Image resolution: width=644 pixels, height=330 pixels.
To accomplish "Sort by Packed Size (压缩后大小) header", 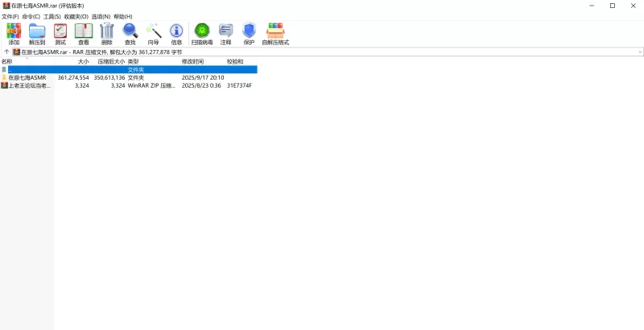I will point(109,61).
